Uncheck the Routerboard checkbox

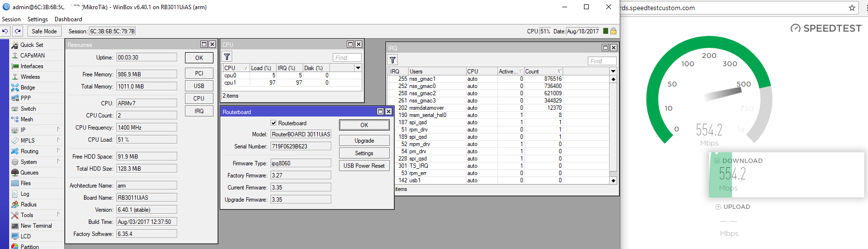[x=274, y=123]
